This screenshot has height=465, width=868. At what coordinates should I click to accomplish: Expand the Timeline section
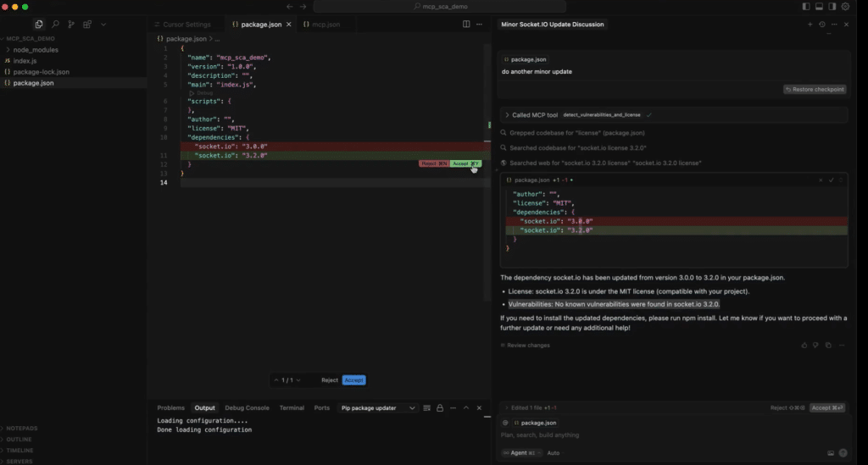tap(20, 451)
